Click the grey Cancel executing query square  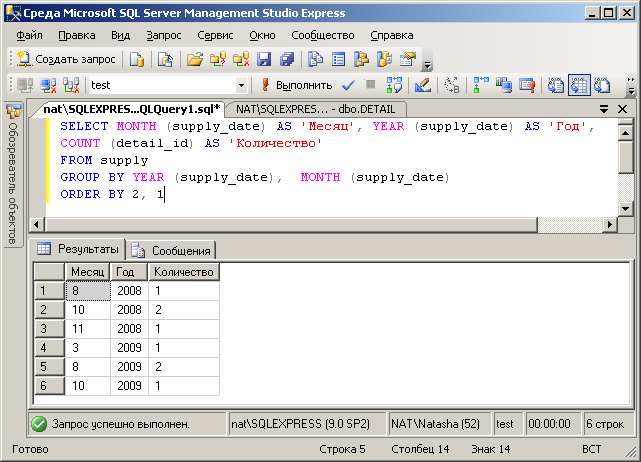click(370, 84)
